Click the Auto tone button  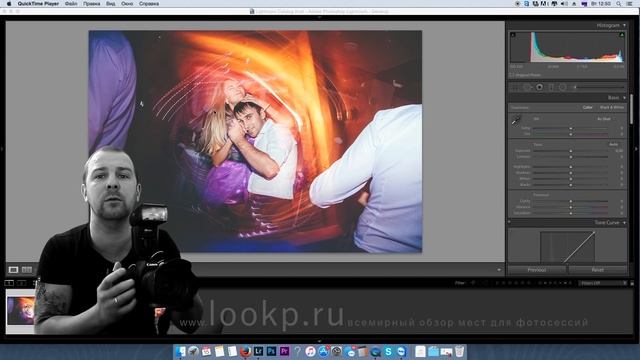click(613, 144)
